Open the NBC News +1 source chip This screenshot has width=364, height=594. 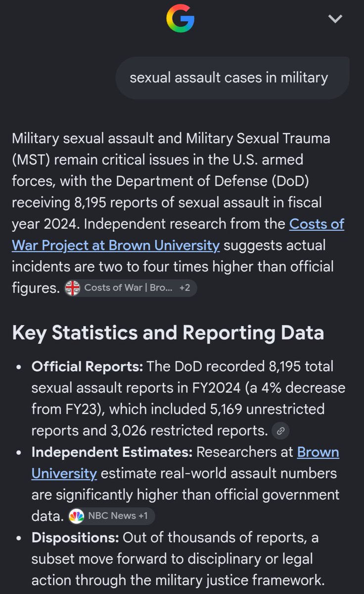click(111, 516)
